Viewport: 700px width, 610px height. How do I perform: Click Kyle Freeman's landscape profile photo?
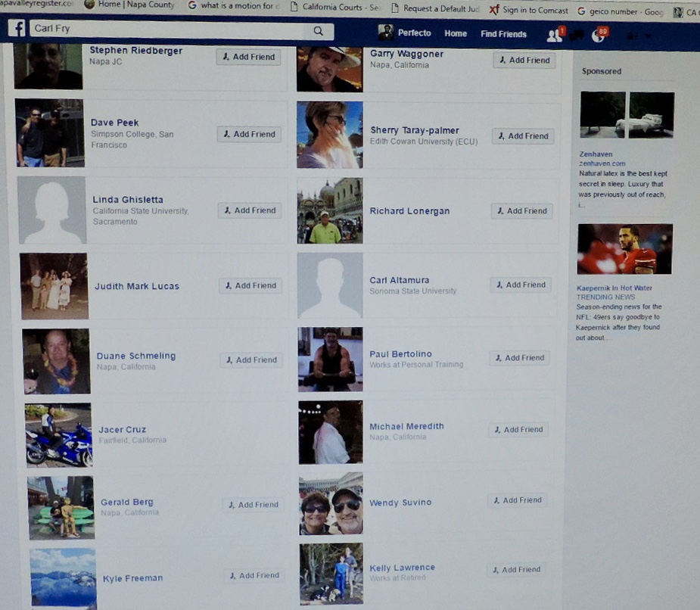tap(64, 578)
